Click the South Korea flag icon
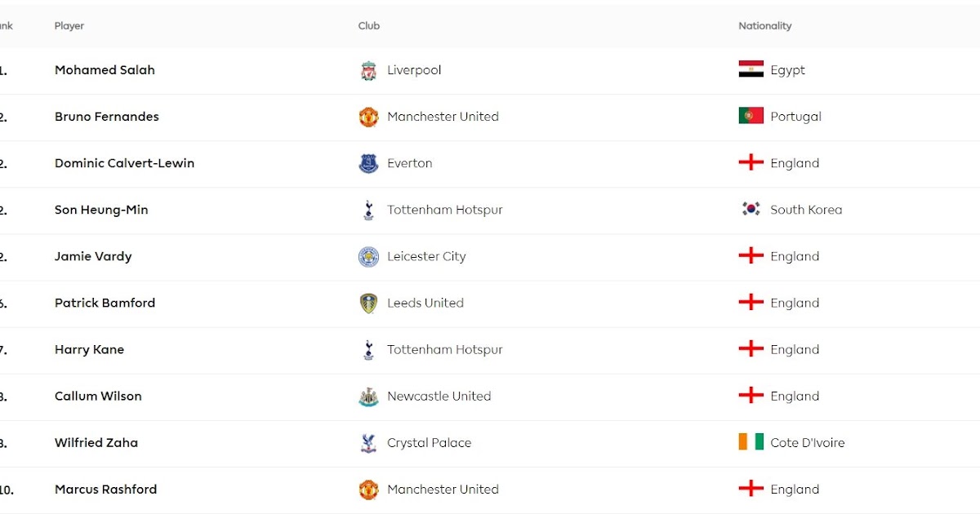Viewport: 980px width, 514px height. [751, 210]
